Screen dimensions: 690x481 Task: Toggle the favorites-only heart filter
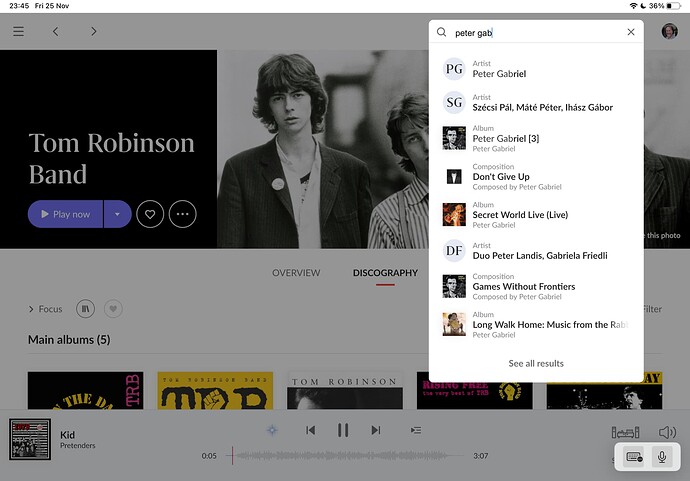coord(113,309)
